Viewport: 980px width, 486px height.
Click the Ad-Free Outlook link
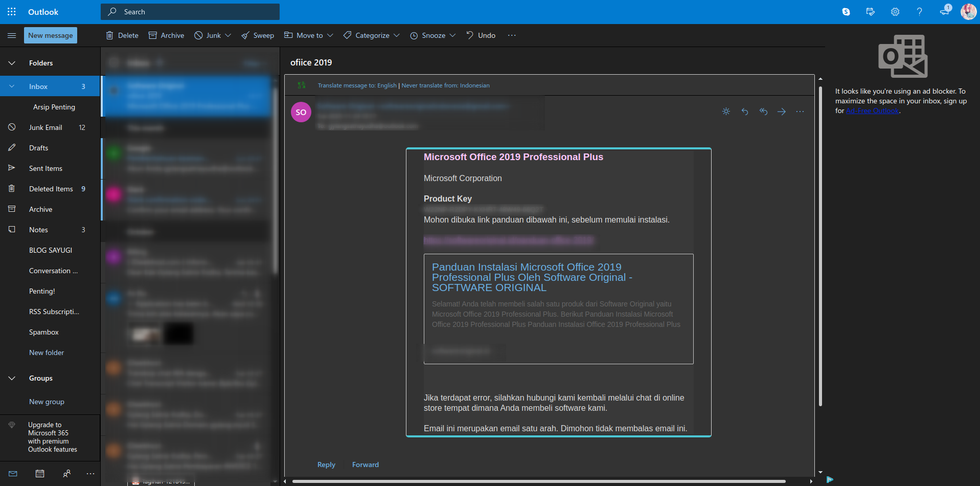click(872, 111)
